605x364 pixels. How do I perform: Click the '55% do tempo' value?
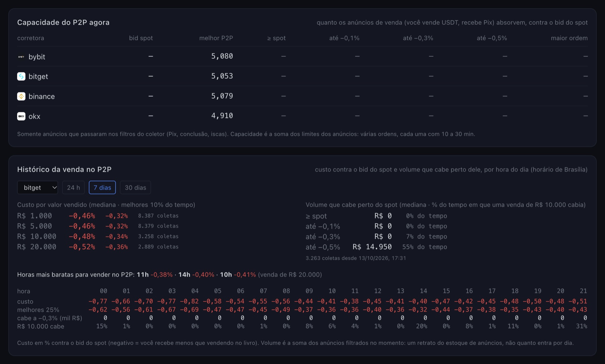click(425, 247)
